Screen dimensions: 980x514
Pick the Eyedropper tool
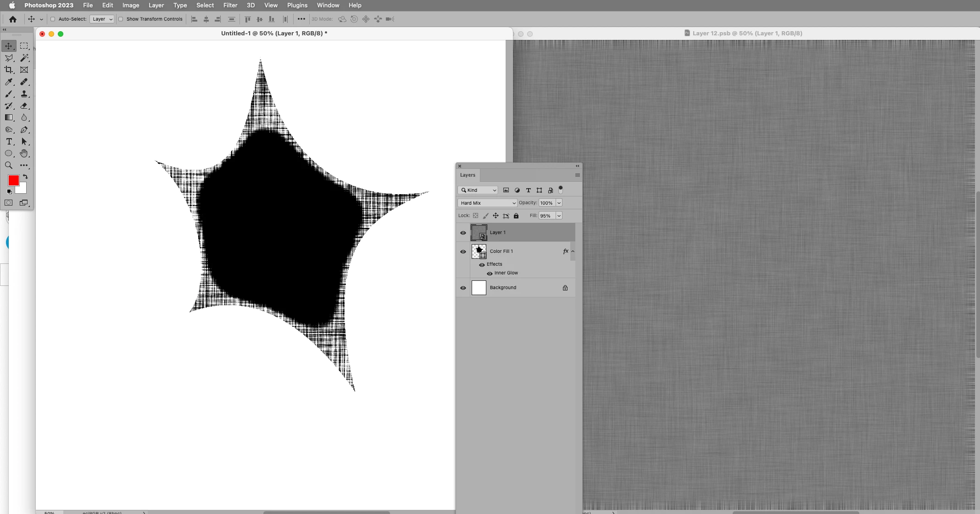point(9,82)
